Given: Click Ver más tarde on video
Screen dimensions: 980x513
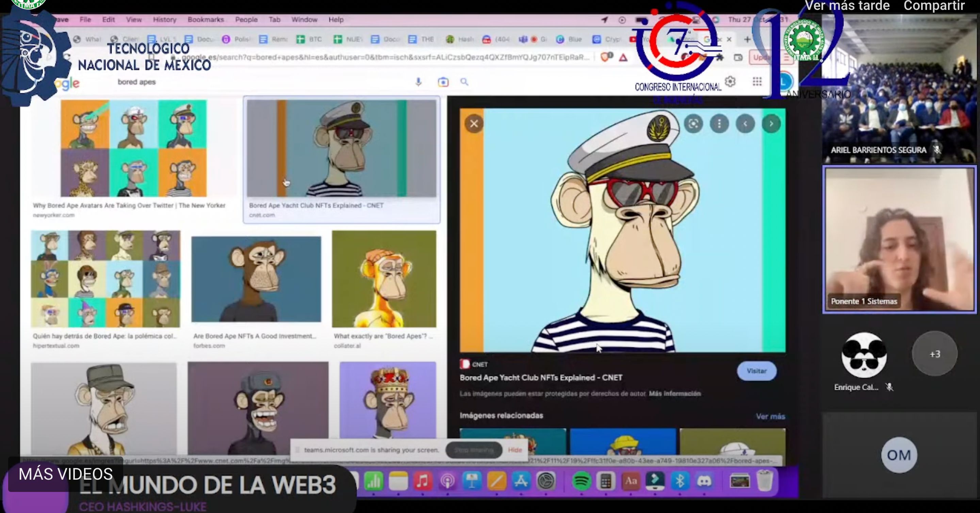Looking at the screenshot, I should click(x=847, y=6).
